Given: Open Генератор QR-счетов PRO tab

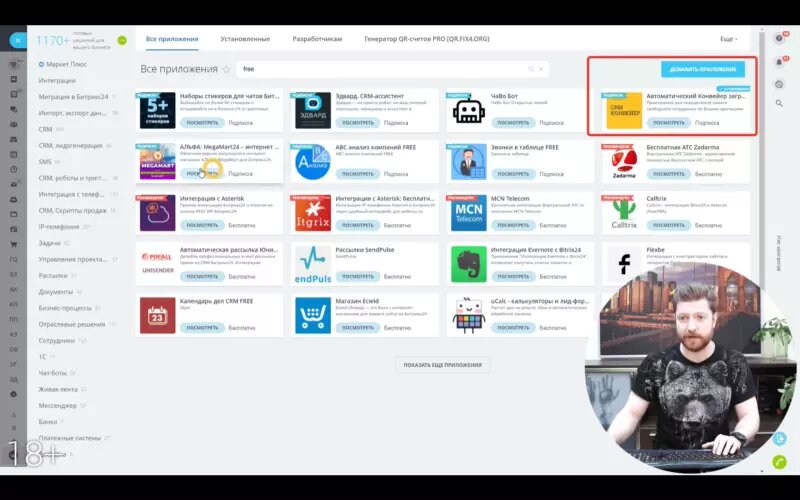Looking at the screenshot, I should [427, 39].
